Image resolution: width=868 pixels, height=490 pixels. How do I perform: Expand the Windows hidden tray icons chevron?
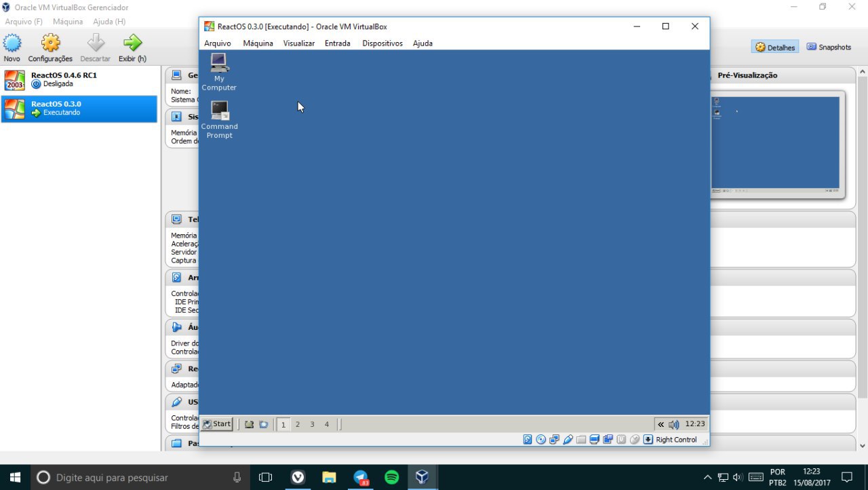707,477
